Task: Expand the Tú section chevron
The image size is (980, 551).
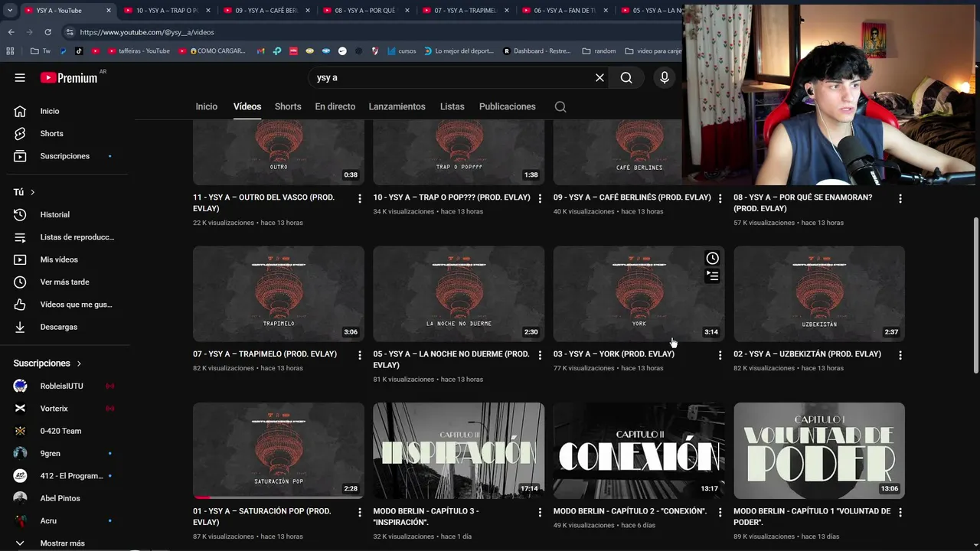Action: [32, 192]
